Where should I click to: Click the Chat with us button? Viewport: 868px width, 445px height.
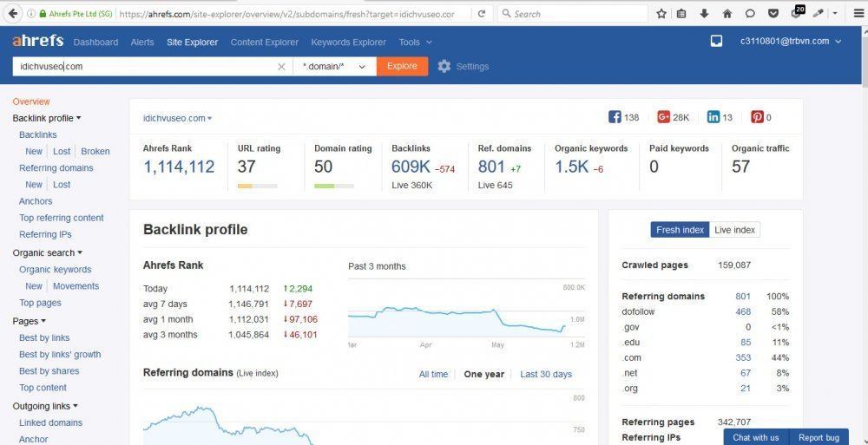756,437
